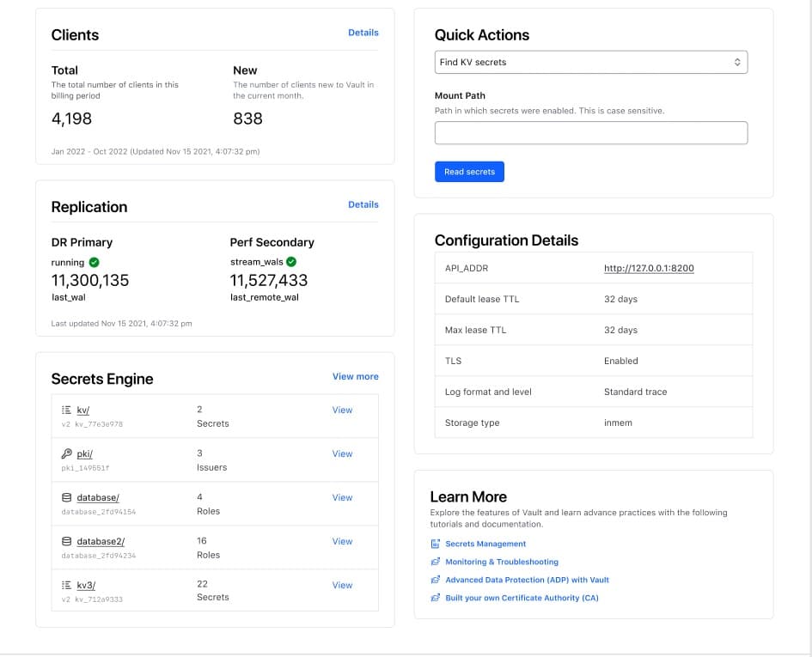The width and height of the screenshot is (812, 657).
Task: View the pki/ secrets engine
Action: [342, 453]
